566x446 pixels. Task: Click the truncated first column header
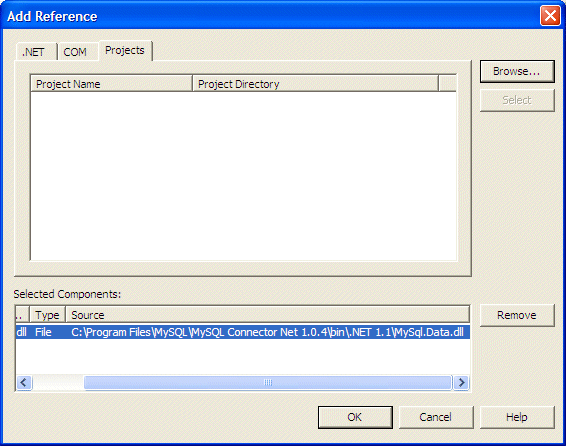(22, 315)
